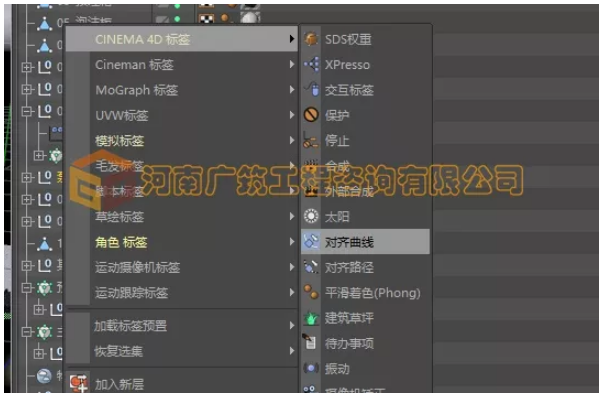The height and width of the screenshot is (398, 607).
Task: Expand the UVW标签 submenu arrow
Action: pyautogui.click(x=292, y=115)
